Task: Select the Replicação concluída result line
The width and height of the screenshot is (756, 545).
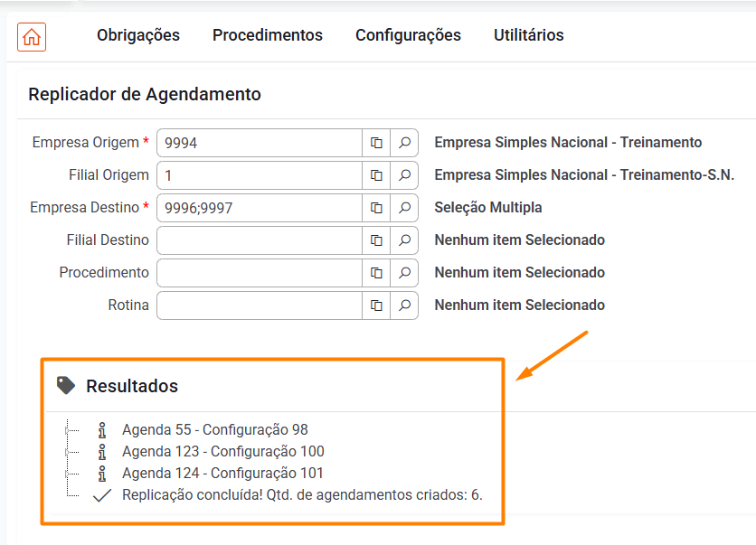Action: tap(302, 494)
